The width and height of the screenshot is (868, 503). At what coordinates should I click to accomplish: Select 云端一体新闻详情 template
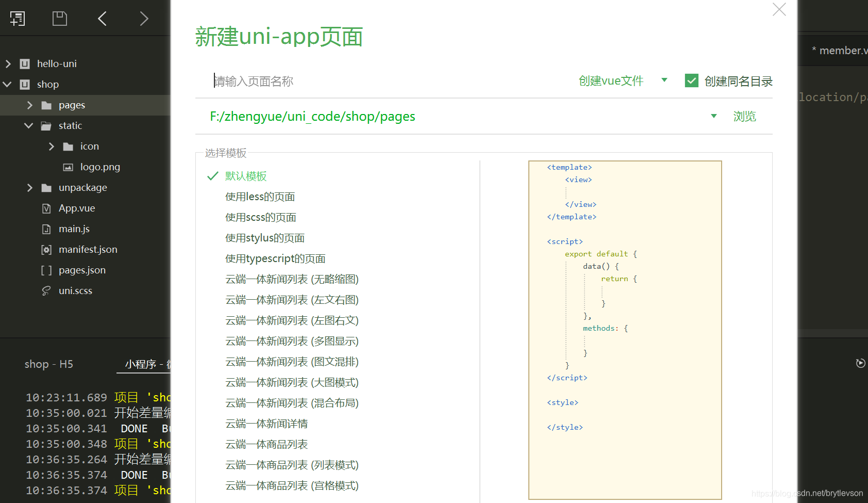(x=266, y=424)
